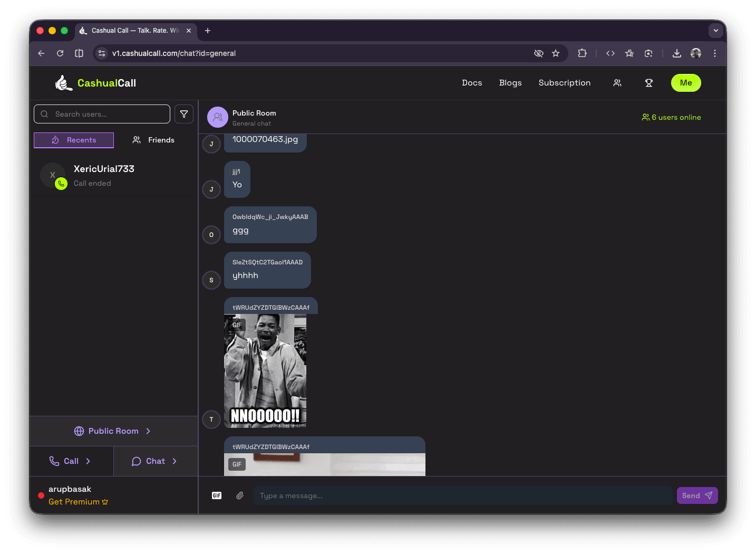Select the XericUrial733 conversation
Viewport: 756px width, 553px height.
(x=113, y=175)
